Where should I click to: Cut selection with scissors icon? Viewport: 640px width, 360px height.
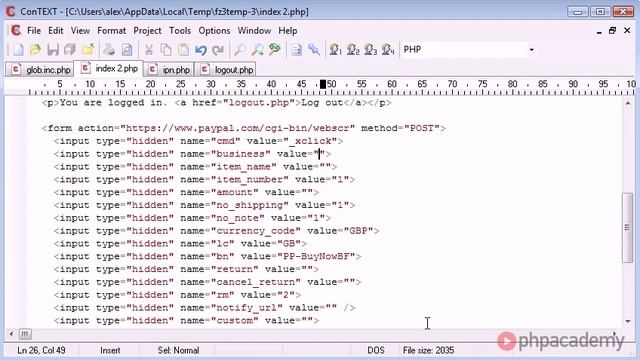pos(149,50)
